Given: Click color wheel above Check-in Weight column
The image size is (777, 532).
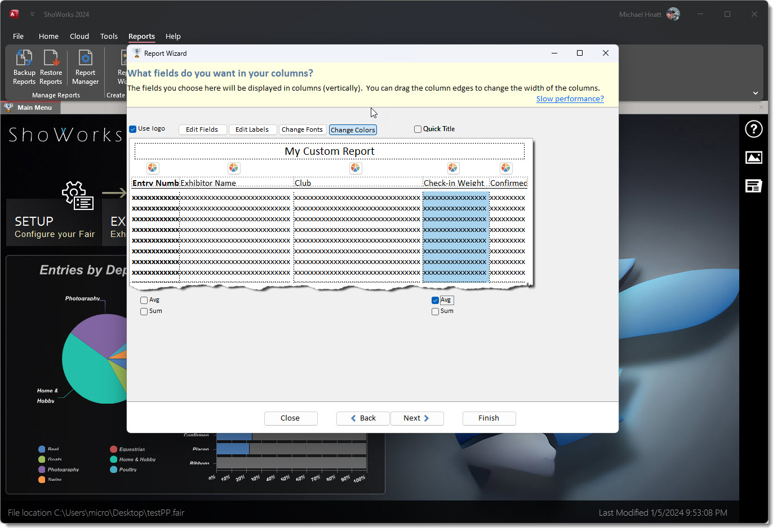Looking at the screenshot, I should 453,168.
